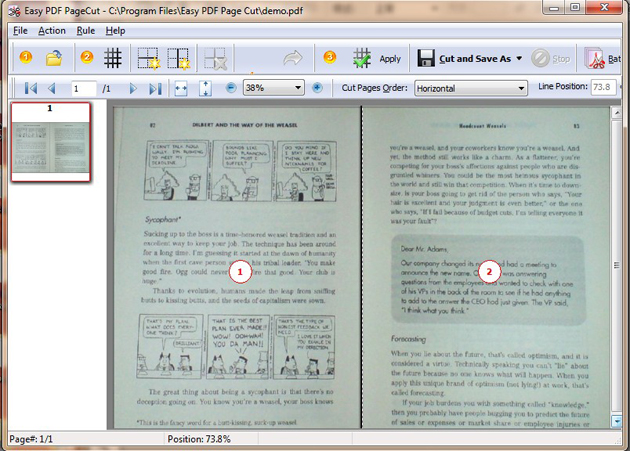
Task: Click the page number input field
Action: coord(84,88)
